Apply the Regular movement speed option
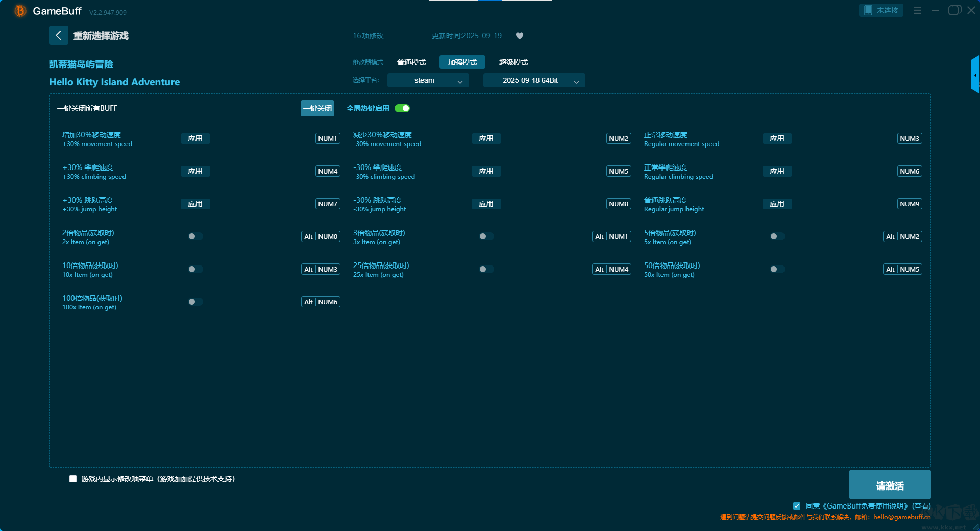Viewport: 980px width, 531px height. click(x=777, y=138)
